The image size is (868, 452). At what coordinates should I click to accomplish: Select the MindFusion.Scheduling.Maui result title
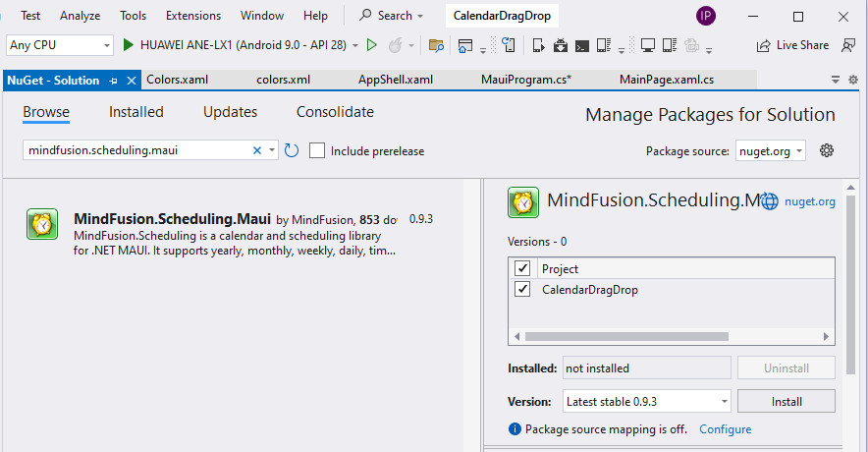pyautogui.click(x=172, y=219)
